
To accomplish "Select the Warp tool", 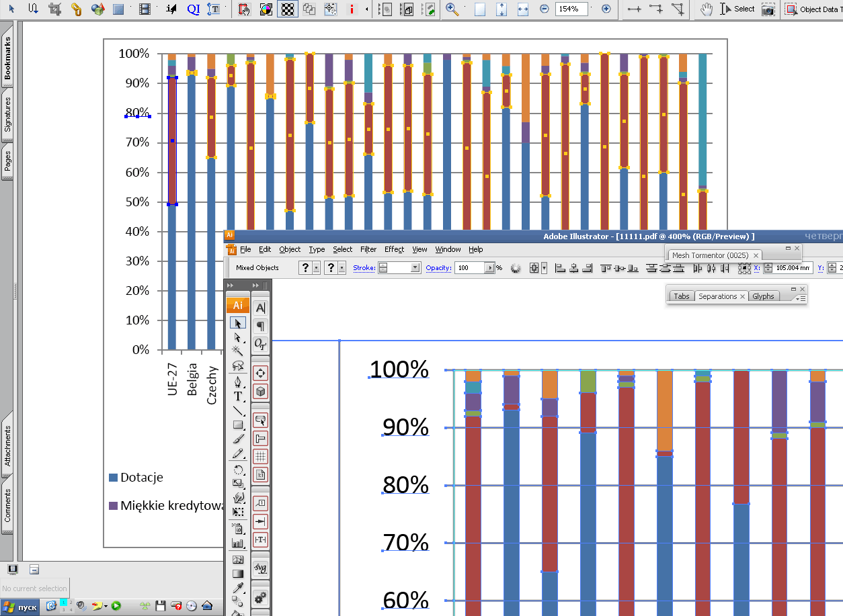I will click(237, 498).
